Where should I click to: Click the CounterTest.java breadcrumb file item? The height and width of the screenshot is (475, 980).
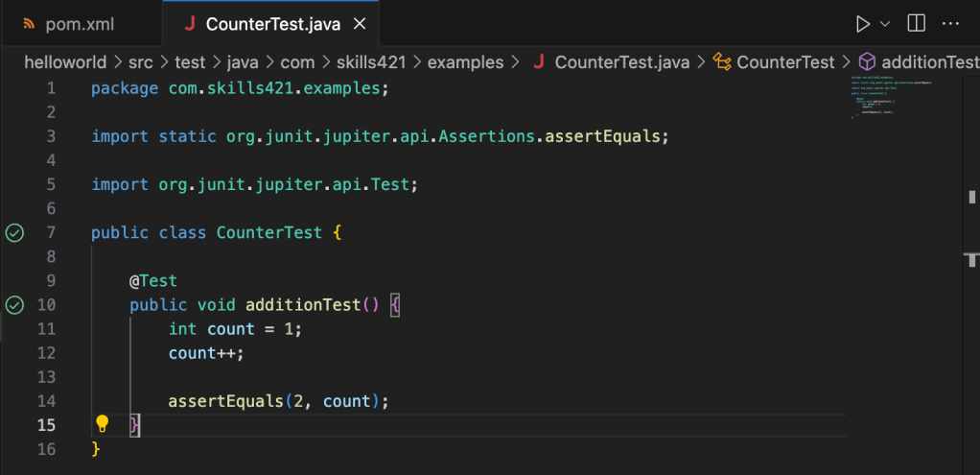pos(621,62)
